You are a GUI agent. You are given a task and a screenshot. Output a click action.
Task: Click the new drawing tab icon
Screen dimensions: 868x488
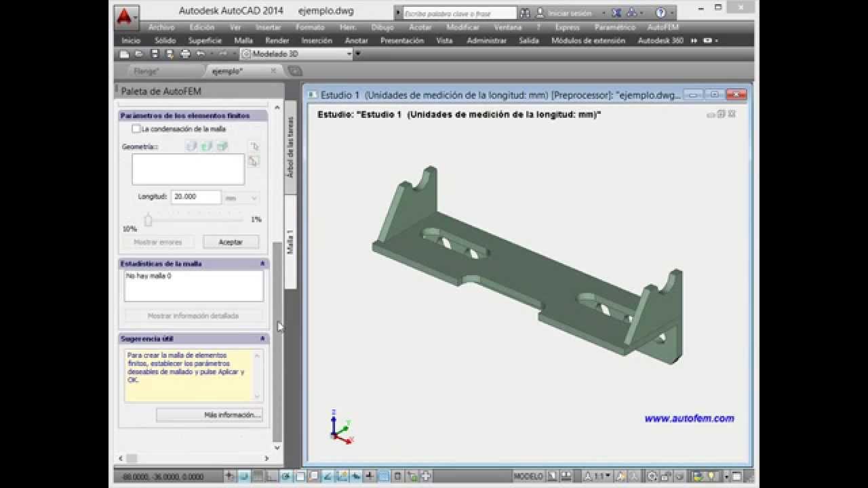tap(294, 70)
